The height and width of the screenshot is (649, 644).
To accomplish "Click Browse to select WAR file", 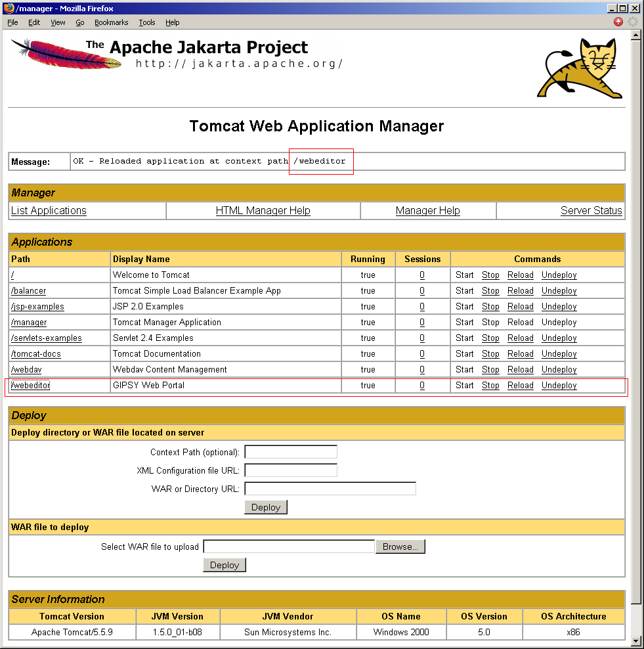I will 400,547.
